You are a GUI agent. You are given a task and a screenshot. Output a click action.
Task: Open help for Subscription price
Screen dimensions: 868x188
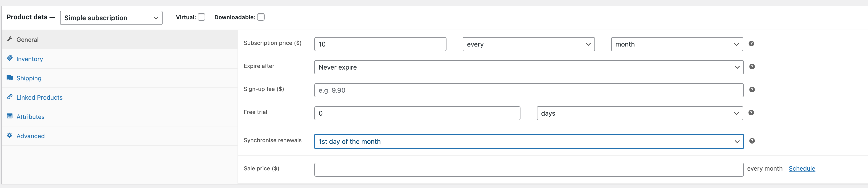click(751, 43)
